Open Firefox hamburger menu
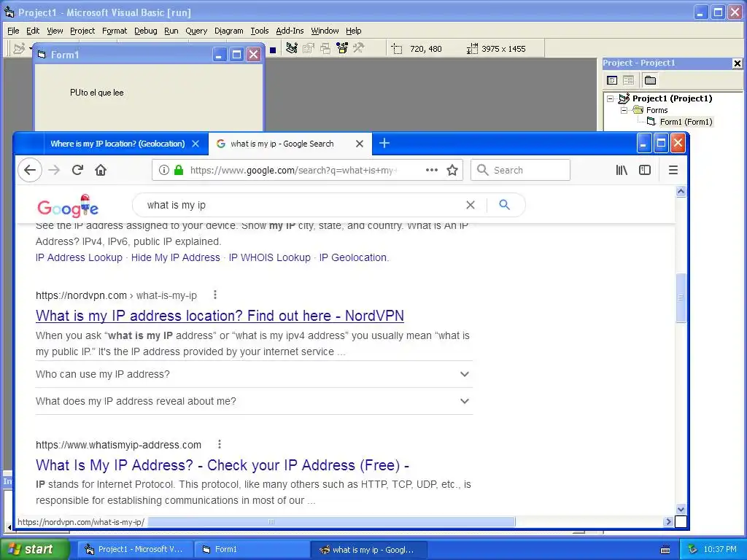747x560 pixels. pos(673,170)
